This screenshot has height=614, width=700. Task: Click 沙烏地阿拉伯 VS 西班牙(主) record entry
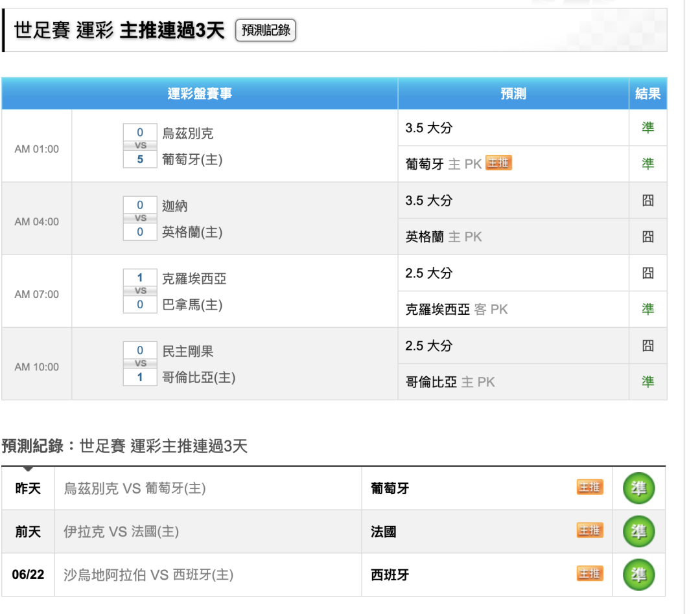click(148, 574)
